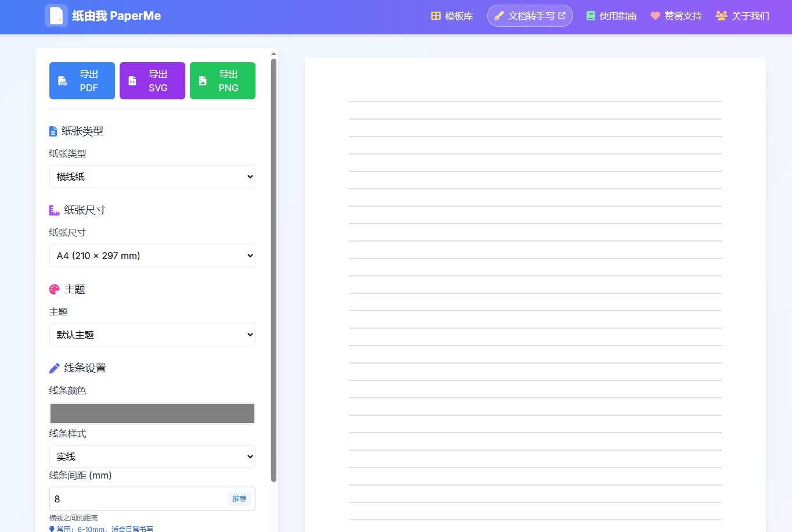Open the gray 线条颜色 color picker
792x532 pixels.
152,414
